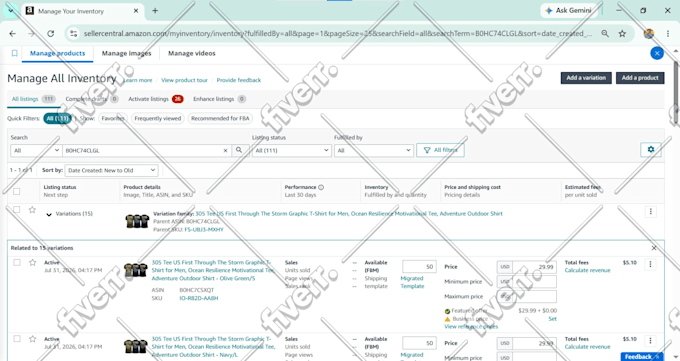Open actions menu for variation family row
This screenshot has width=680, height=361.
tap(651, 212)
